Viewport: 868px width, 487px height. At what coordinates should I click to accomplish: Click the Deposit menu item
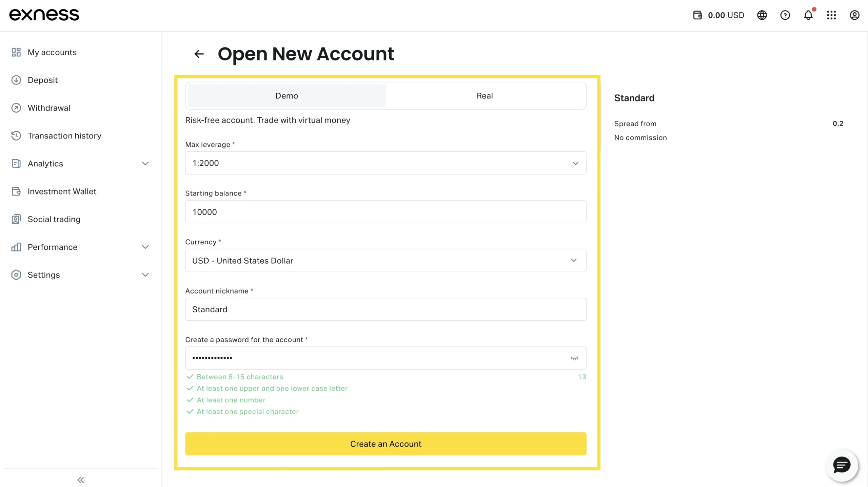click(x=42, y=80)
